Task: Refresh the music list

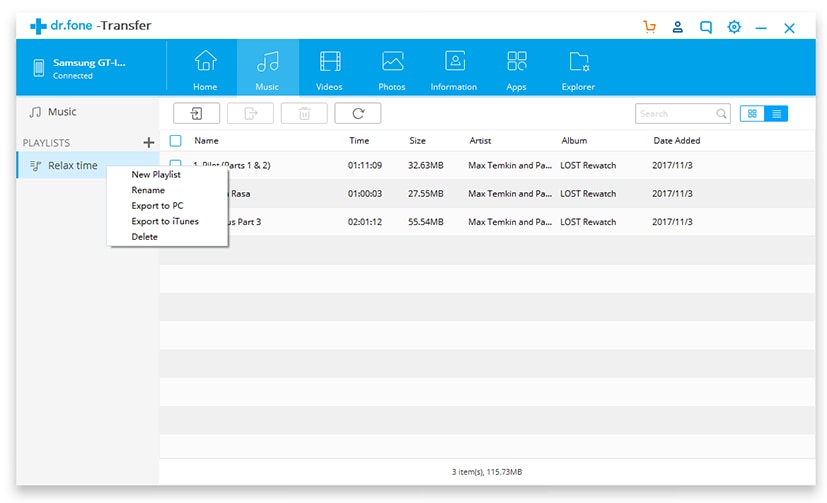Action: click(358, 113)
